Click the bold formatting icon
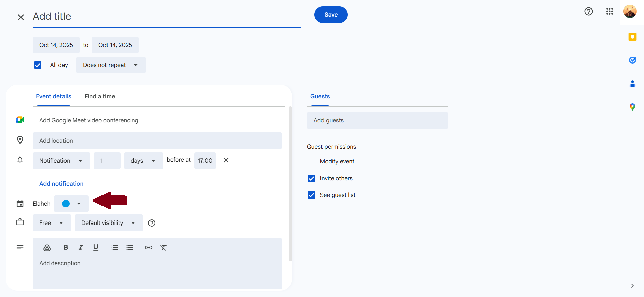This screenshot has height=297, width=644. click(x=66, y=247)
